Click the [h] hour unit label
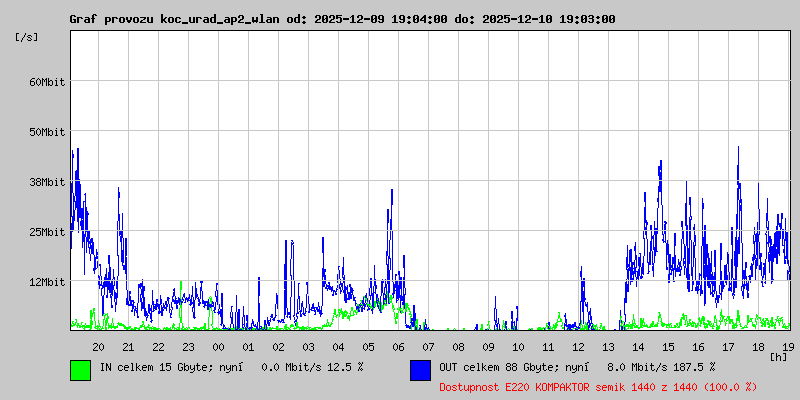The width and height of the screenshot is (800, 400). (778, 357)
